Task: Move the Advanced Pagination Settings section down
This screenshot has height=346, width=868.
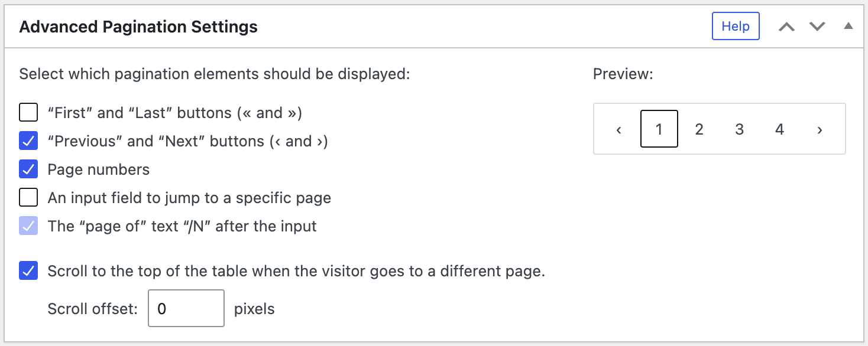Action: click(x=818, y=26)
